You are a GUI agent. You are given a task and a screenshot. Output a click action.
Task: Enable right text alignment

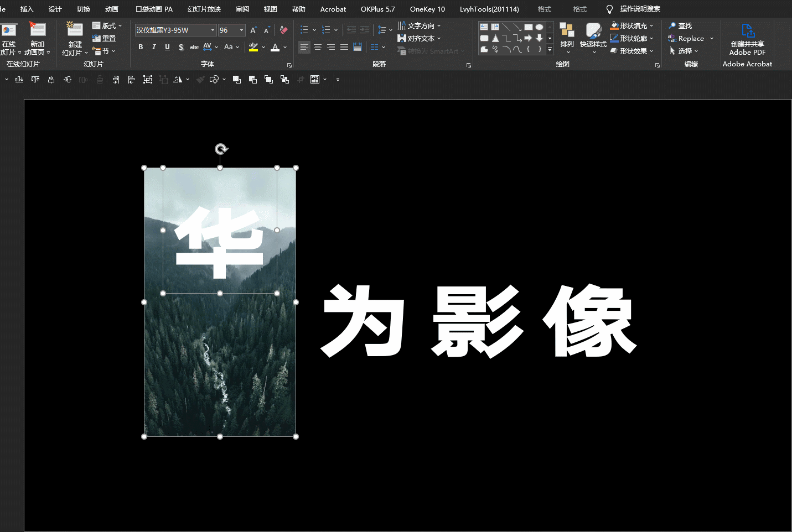(x=331, y=47)
